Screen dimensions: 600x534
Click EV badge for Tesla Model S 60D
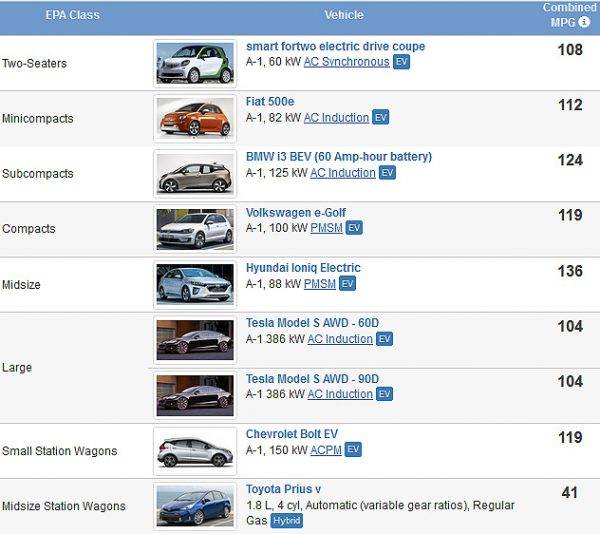[384, 339]
